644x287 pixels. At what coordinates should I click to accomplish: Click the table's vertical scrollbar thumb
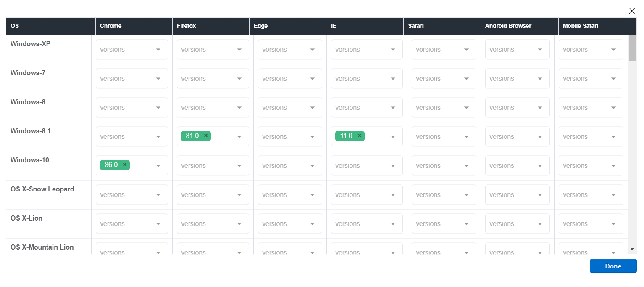pos(632,48)
